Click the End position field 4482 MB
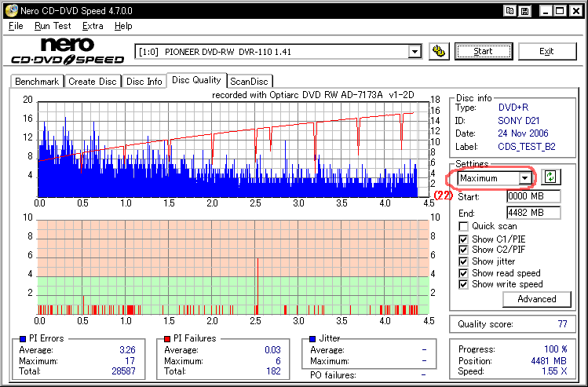The height and width of the screenshot is (387, 588). click(x=533, y=213)
